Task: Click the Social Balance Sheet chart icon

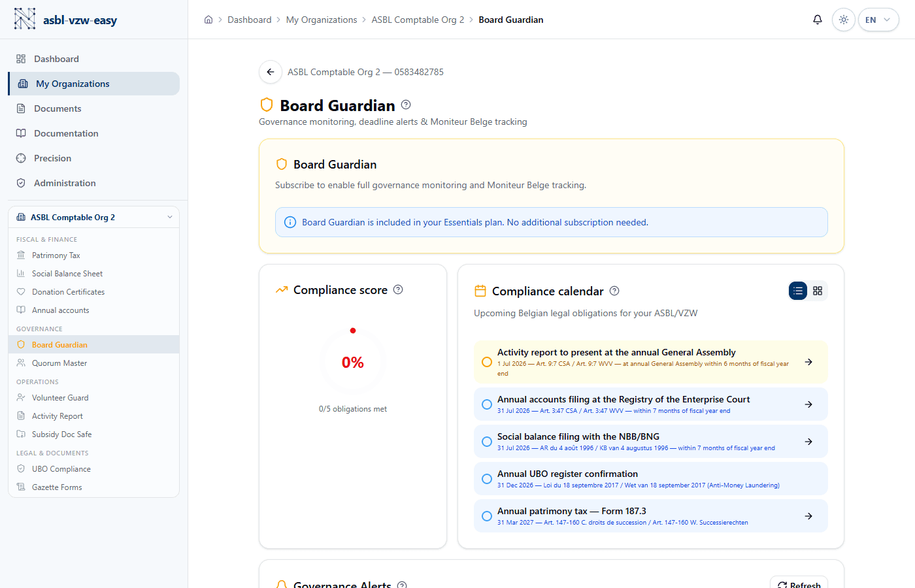Action: coord(21,274)
